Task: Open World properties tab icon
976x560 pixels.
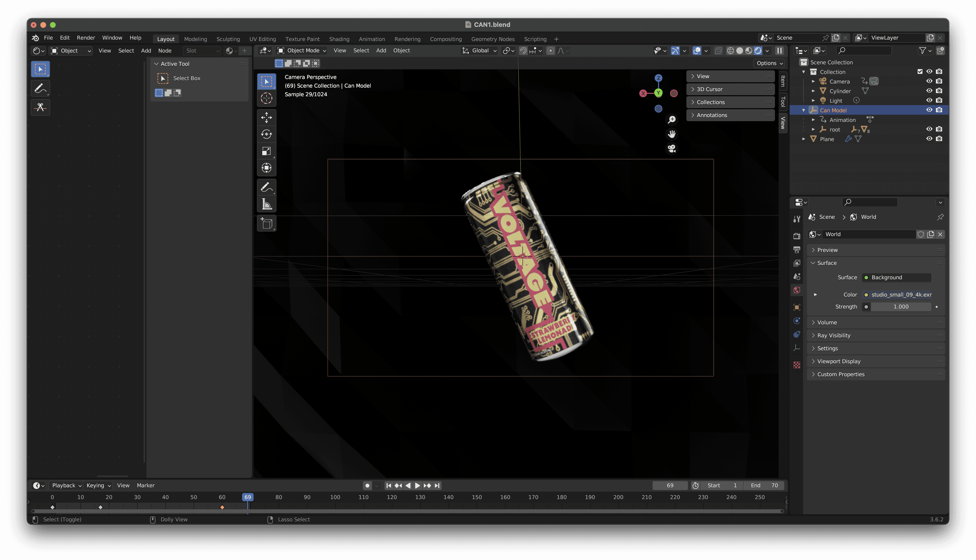Action: [x=797, y=290]
